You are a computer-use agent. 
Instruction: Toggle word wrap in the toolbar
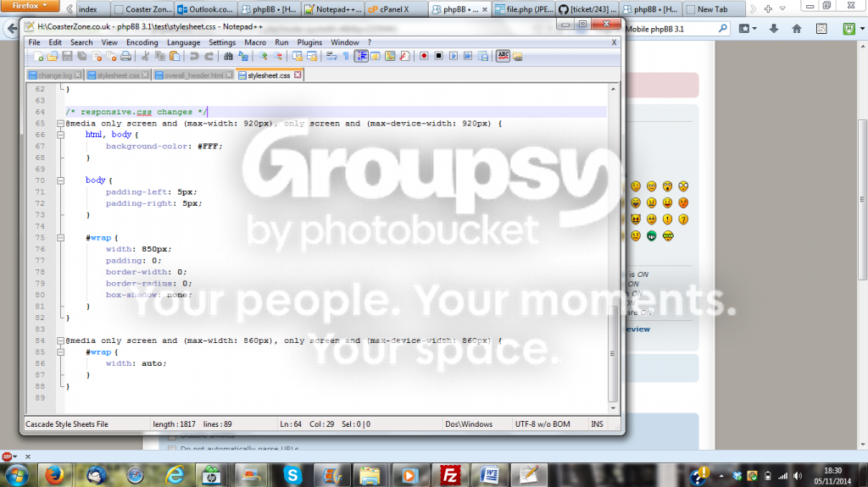(x=331, y=57)
